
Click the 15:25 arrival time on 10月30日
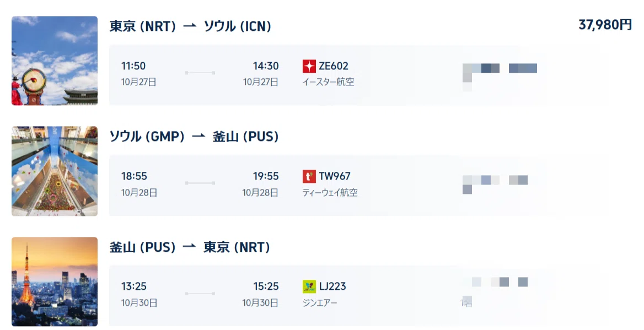[x=266, y=286]
